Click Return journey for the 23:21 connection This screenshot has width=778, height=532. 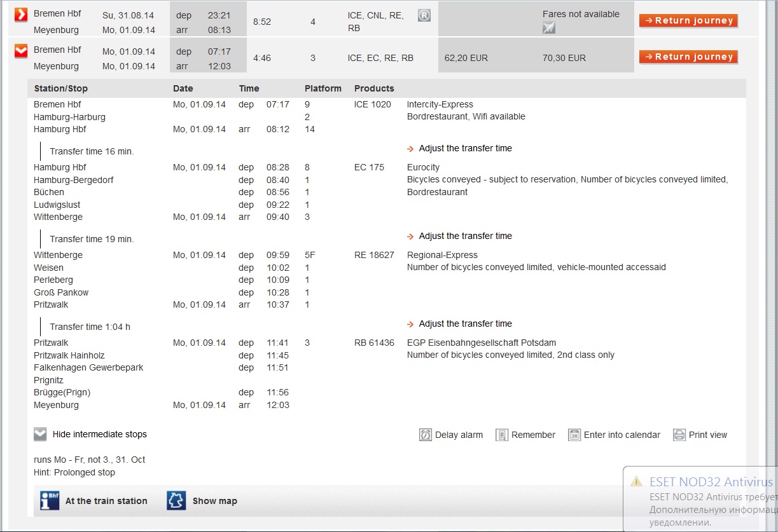688,21
